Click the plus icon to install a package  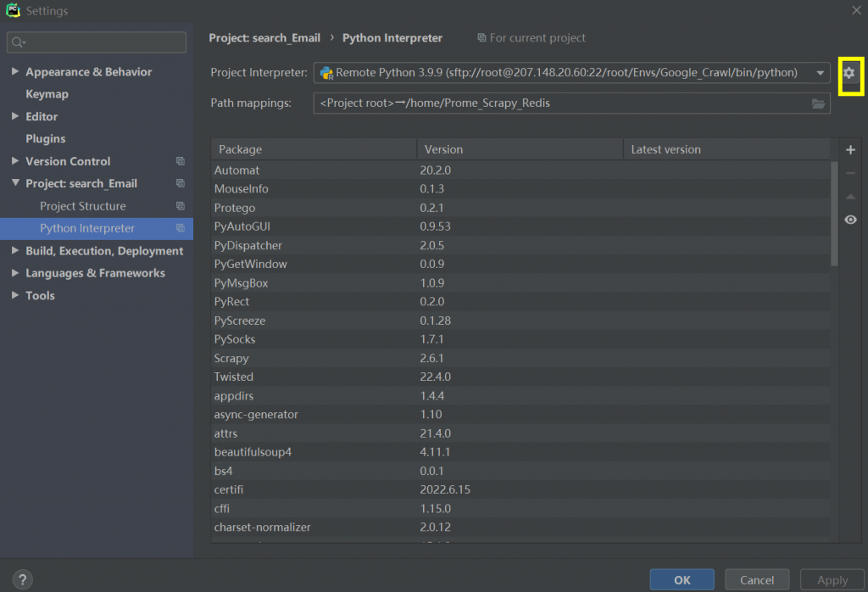click(850, 149)
